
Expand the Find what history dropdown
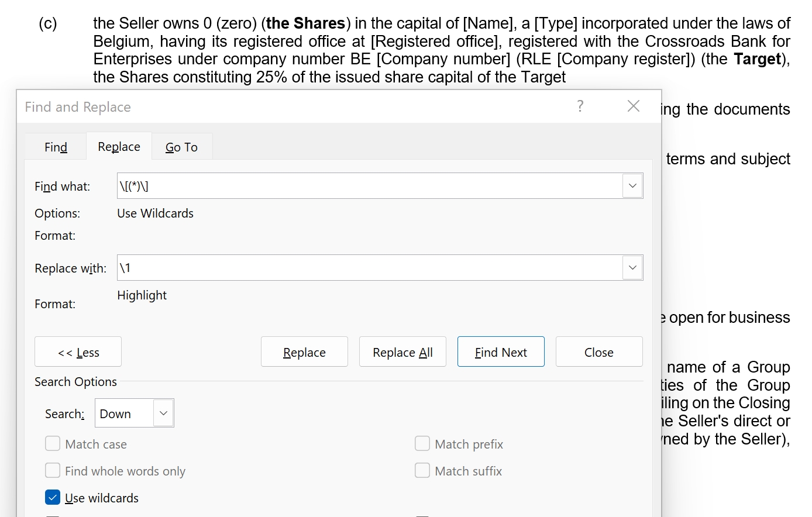pyautogui.click(x=632, y=186)
